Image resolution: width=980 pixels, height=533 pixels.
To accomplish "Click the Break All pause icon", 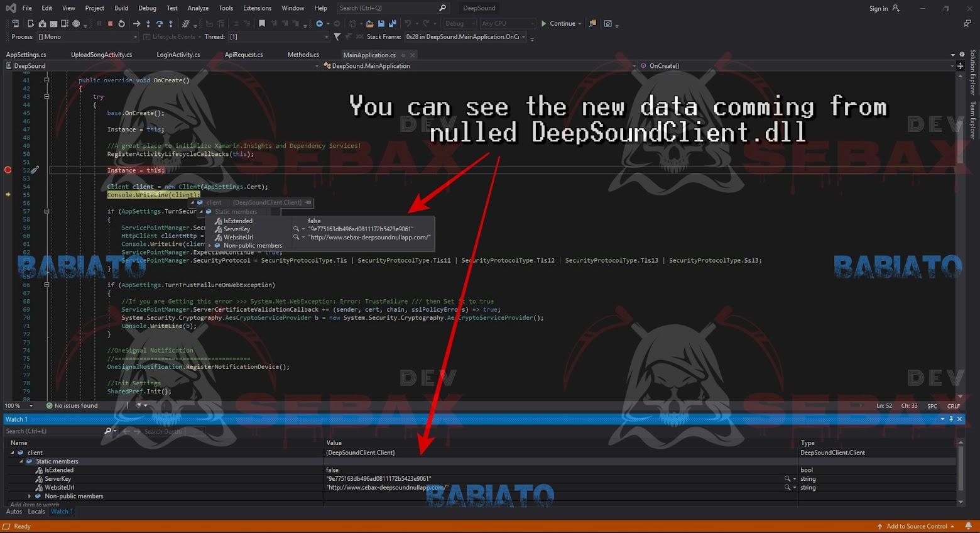I will [99, 23].
